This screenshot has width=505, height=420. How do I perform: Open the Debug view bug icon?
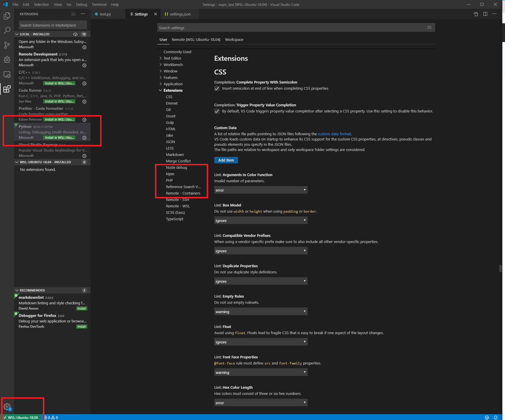click(x=7, y=60)
